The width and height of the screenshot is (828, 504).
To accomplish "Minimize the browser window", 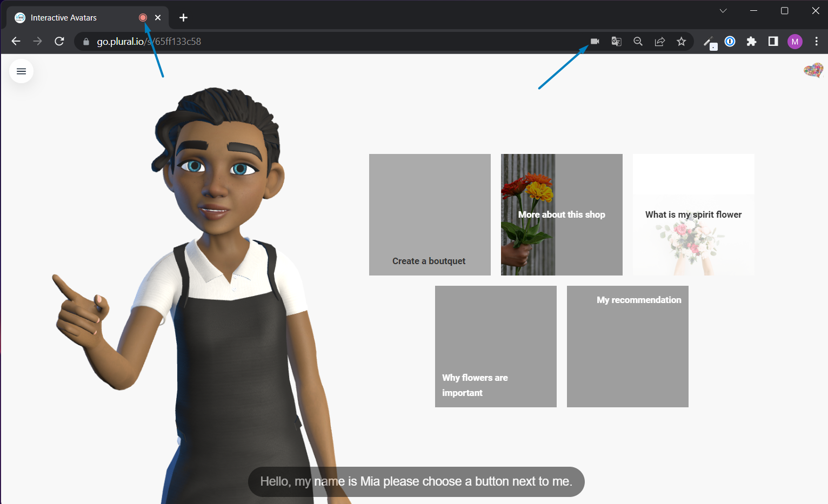I will click(754, 11).
